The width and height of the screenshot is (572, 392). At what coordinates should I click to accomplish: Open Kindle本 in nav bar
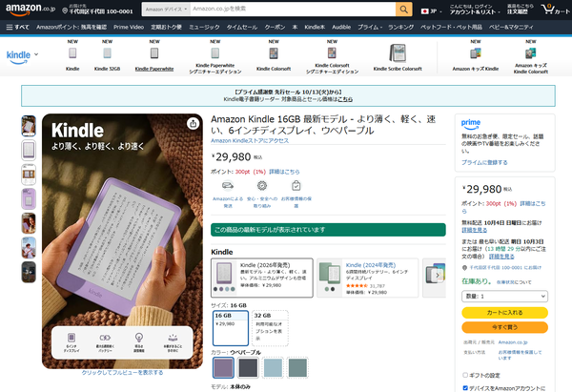315,27
